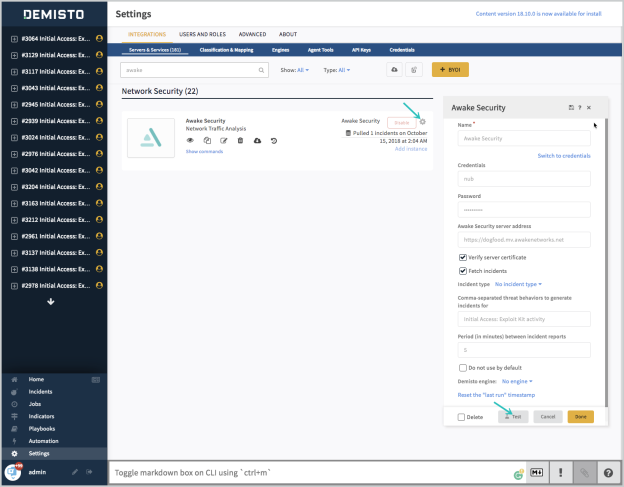Open the Advanced settings tab
Viewport: 624px width, 487px height.
[252, 34]
